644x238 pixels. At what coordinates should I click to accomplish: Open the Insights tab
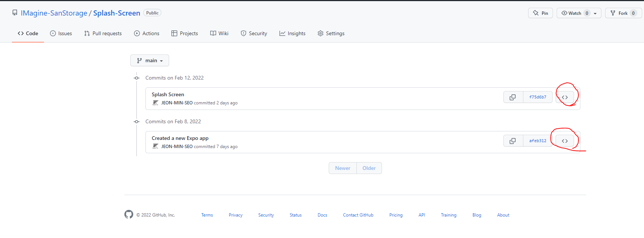tap(292, 33)
